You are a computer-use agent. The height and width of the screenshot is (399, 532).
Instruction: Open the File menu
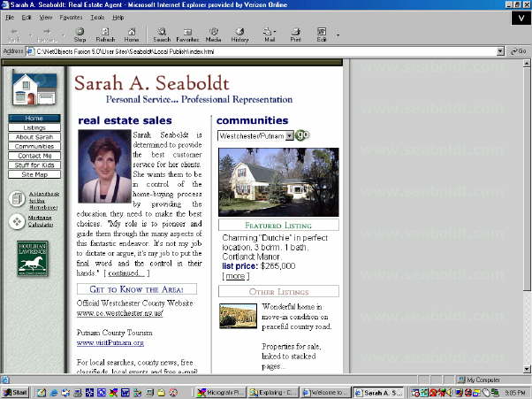10,18
